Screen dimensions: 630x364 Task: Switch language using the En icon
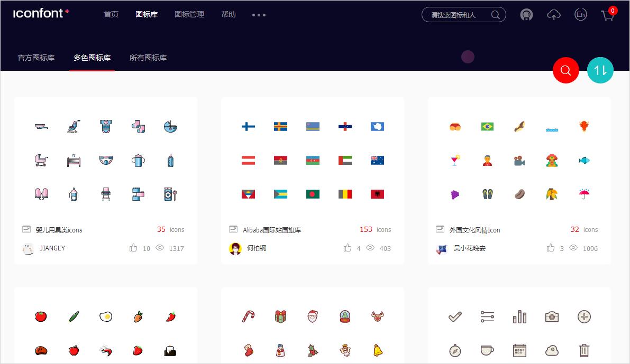[580, 15]
